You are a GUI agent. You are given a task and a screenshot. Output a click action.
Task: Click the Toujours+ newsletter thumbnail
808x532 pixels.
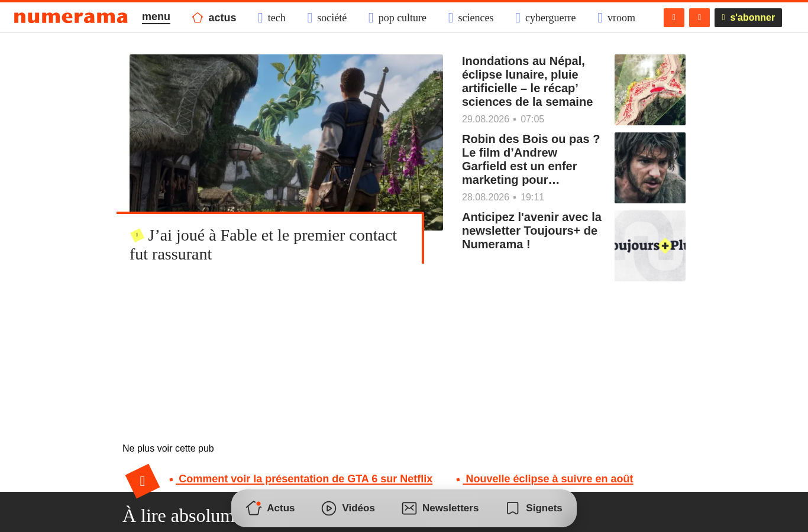[x=650, y=246]
